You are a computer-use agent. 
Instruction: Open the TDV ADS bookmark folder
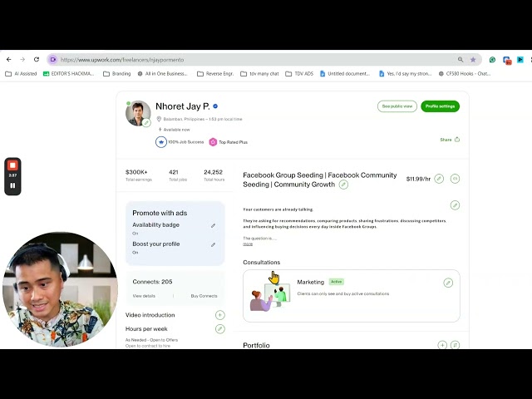(299, 74)
